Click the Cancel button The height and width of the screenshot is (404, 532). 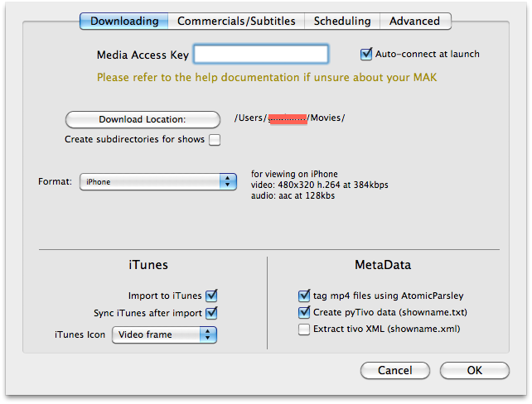[394, 371]
